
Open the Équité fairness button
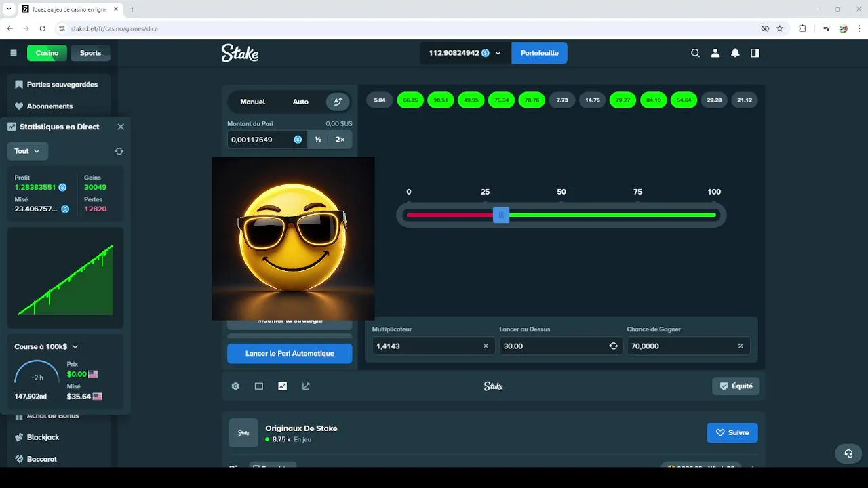pyautogui.click(x=736, y=386)
